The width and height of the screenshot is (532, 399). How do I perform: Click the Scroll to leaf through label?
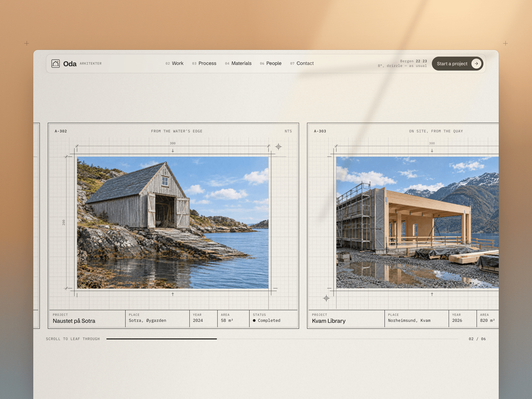(x=73, y=339)
